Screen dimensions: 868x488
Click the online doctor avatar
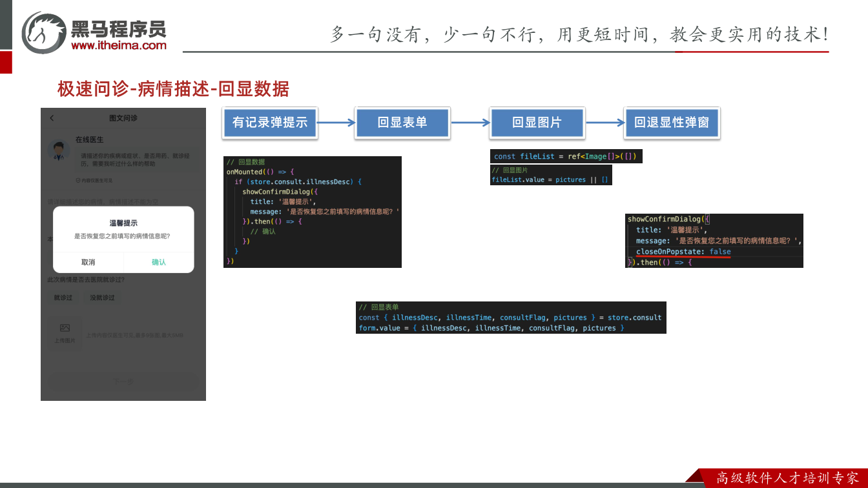[59, 151]
